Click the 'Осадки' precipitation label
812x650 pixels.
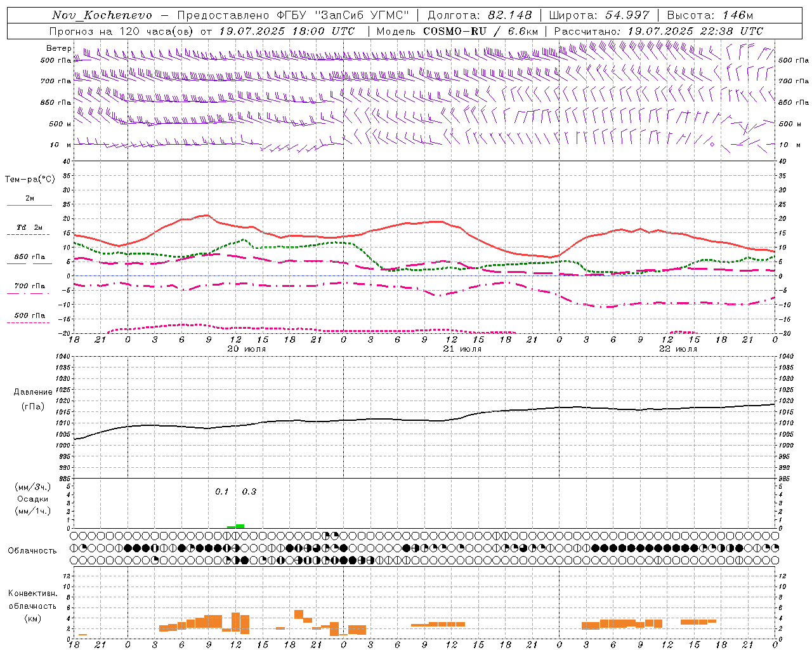33,499
